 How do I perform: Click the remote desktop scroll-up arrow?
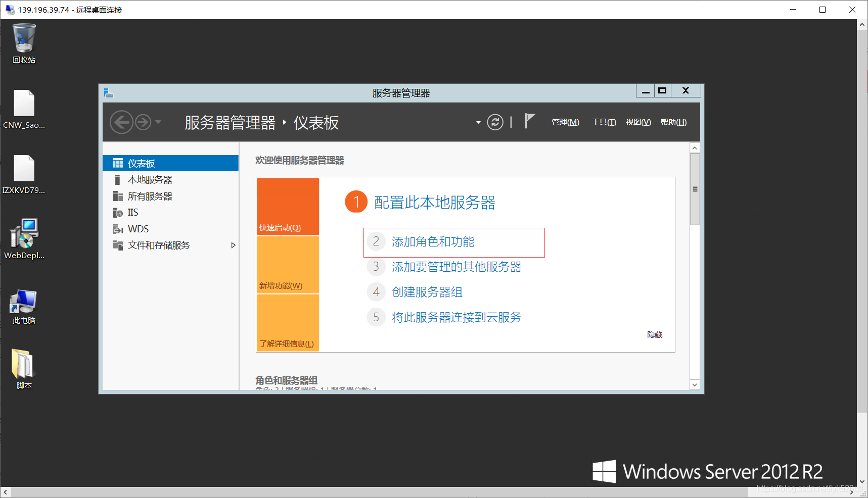[x=862, y=24]
